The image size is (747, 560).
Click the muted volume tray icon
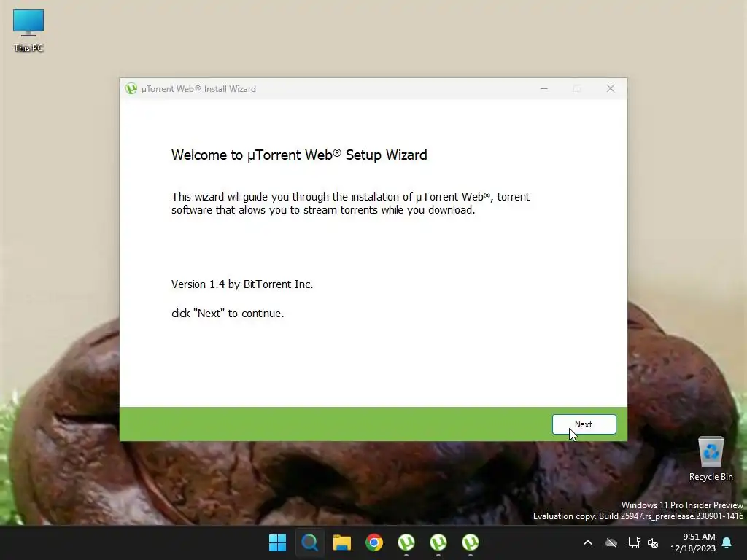click(x=653, y=542)
